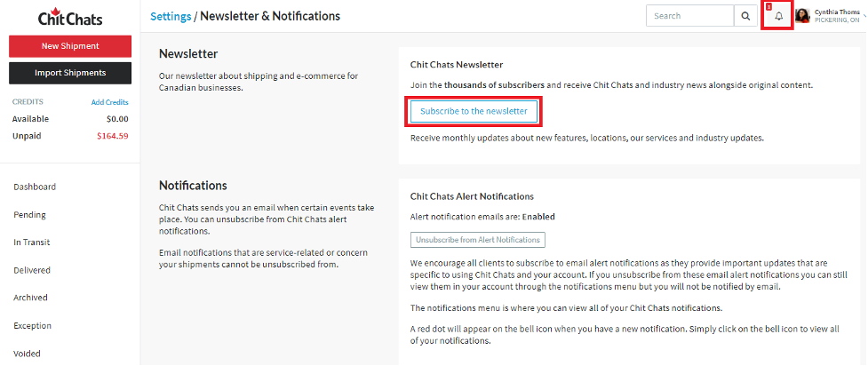
Task: Start a New Shipment
Action: point(70,46)
